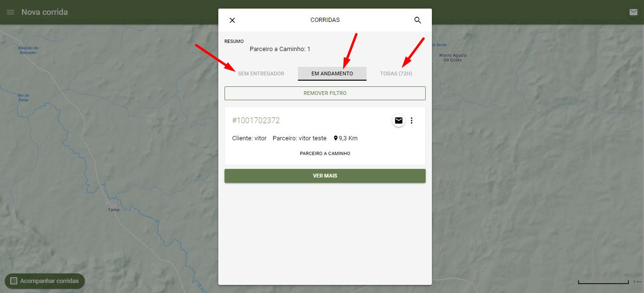Close the Corridas dialog
This screenshot has height=293, width=644.
[x=232, y=20]
